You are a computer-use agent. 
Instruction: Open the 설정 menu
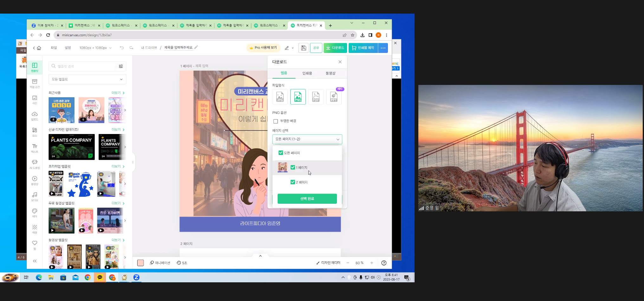tap(68, 48)
